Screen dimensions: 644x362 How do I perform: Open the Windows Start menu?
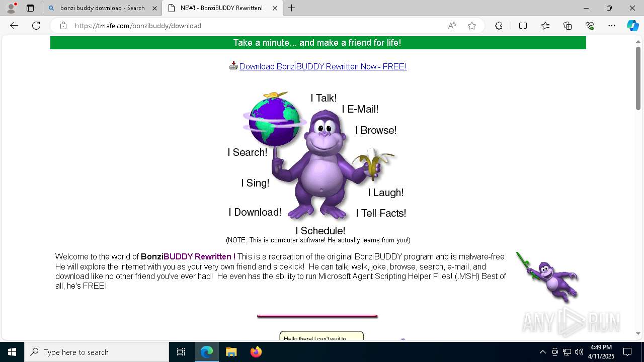12,352
